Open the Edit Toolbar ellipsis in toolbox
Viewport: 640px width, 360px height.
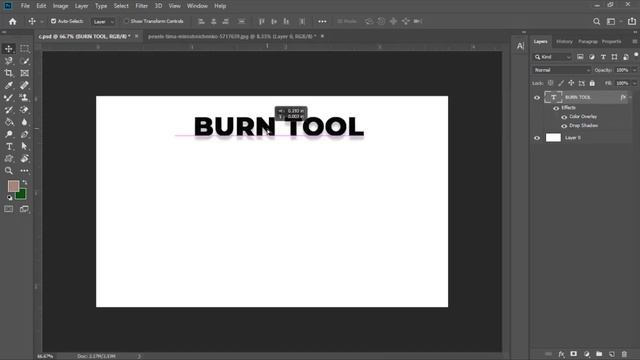pos(24,171)
